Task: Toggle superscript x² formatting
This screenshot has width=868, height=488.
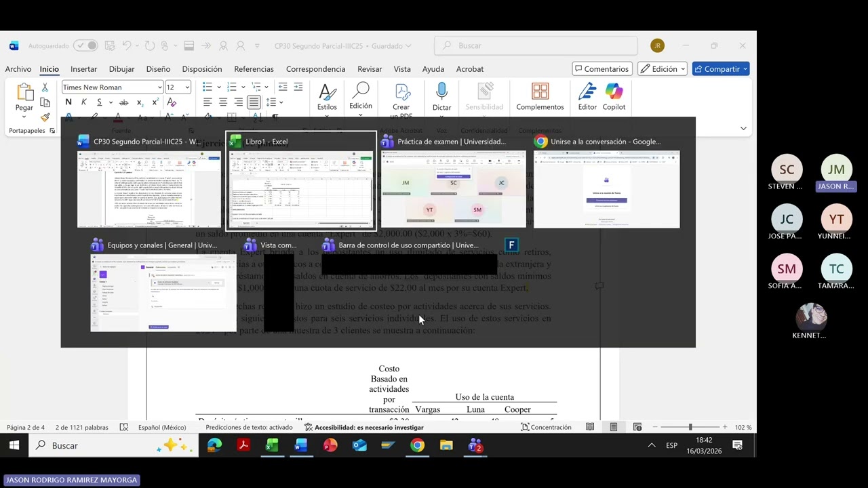Action: [x=155, y=102]
